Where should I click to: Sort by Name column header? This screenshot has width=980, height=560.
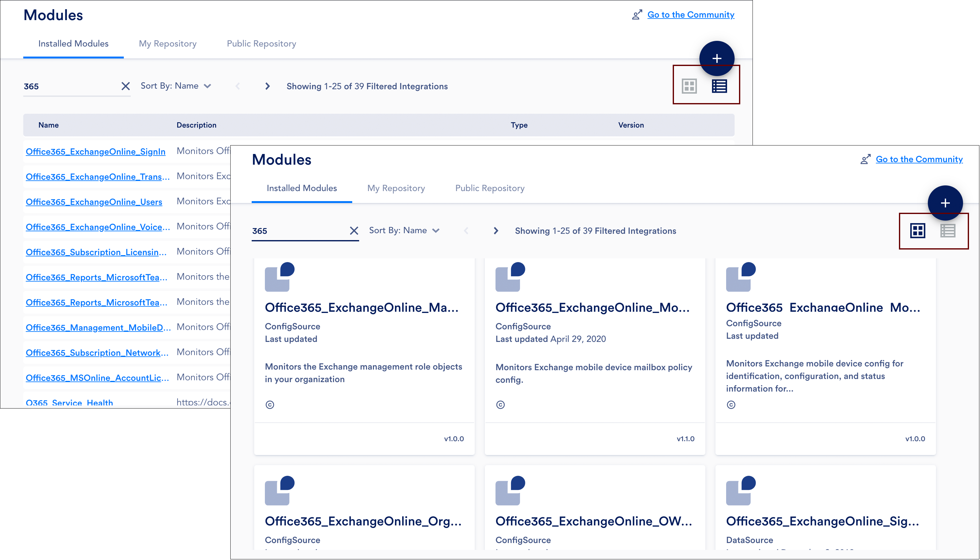pyautogui.click(x=48, y=125)
